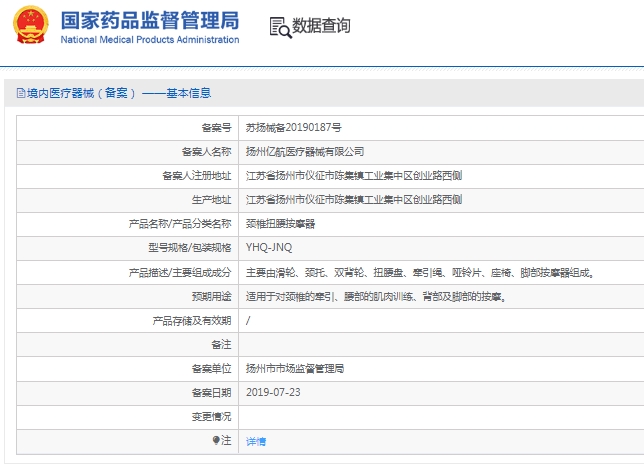644x469 pixels.
Task: Select filing number 苏扬械备20190187号
Action: click(293, 127)
